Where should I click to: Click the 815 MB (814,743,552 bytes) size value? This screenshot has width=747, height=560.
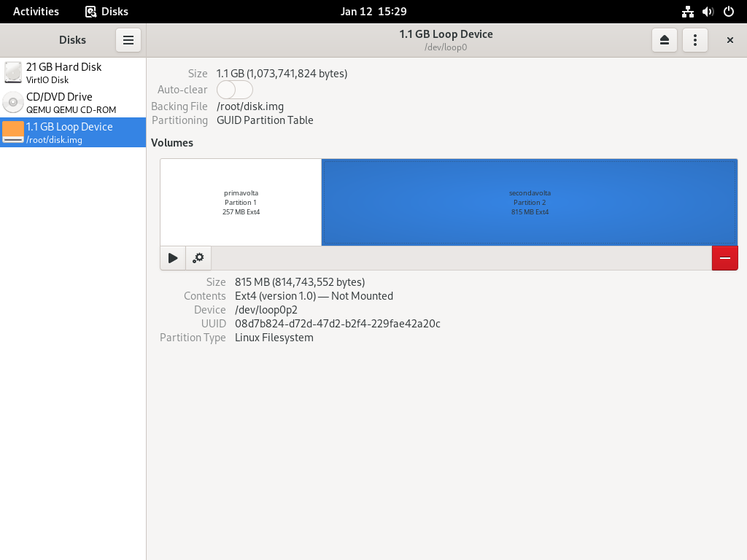pos(300,282)
